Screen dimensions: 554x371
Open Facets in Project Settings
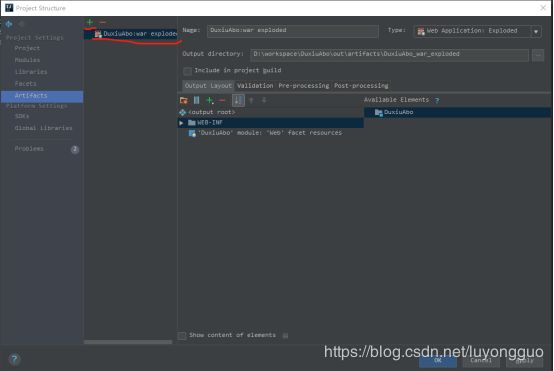click(x=25, y=84)
